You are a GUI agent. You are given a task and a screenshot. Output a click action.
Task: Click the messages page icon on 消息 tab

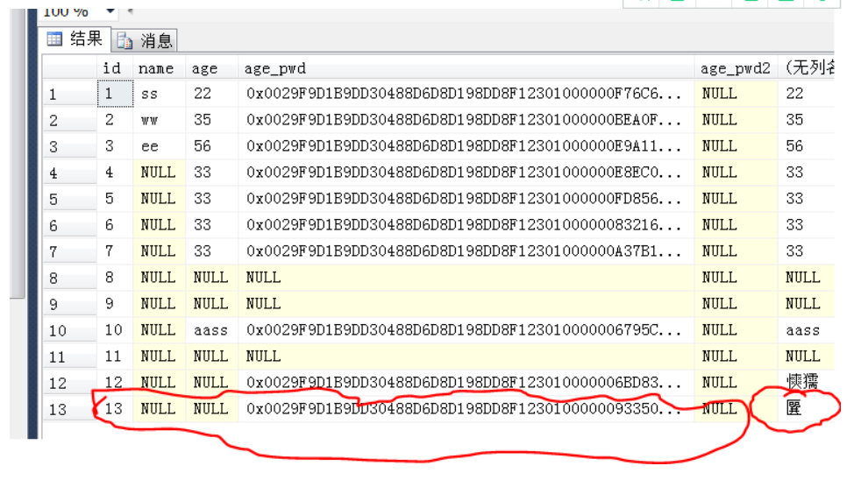tap(125, 41)
